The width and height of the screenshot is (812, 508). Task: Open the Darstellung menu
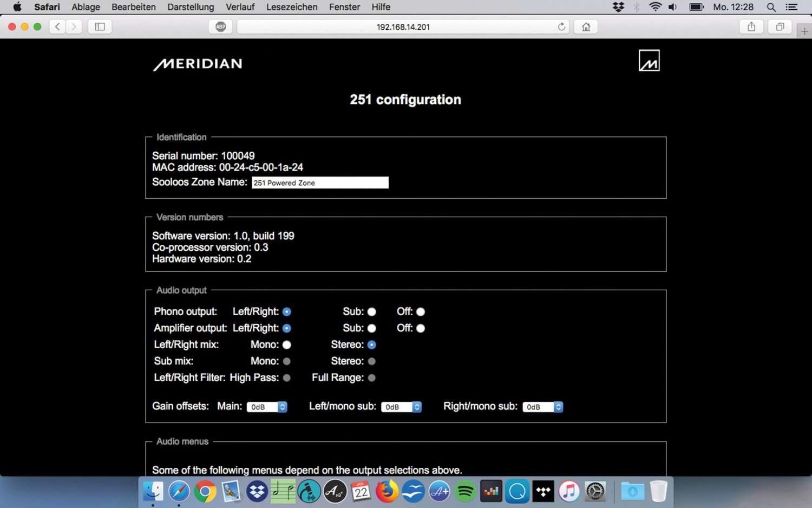tap(191, 7)
